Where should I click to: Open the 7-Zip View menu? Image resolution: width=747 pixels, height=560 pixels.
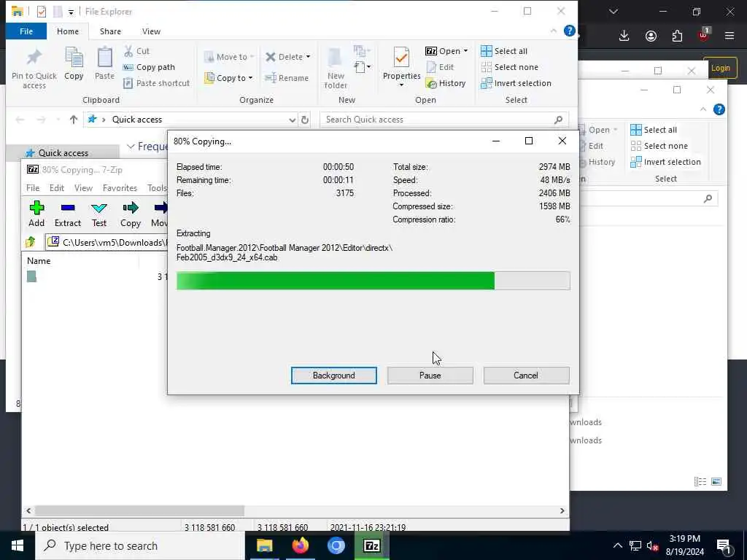pos(83,188)
